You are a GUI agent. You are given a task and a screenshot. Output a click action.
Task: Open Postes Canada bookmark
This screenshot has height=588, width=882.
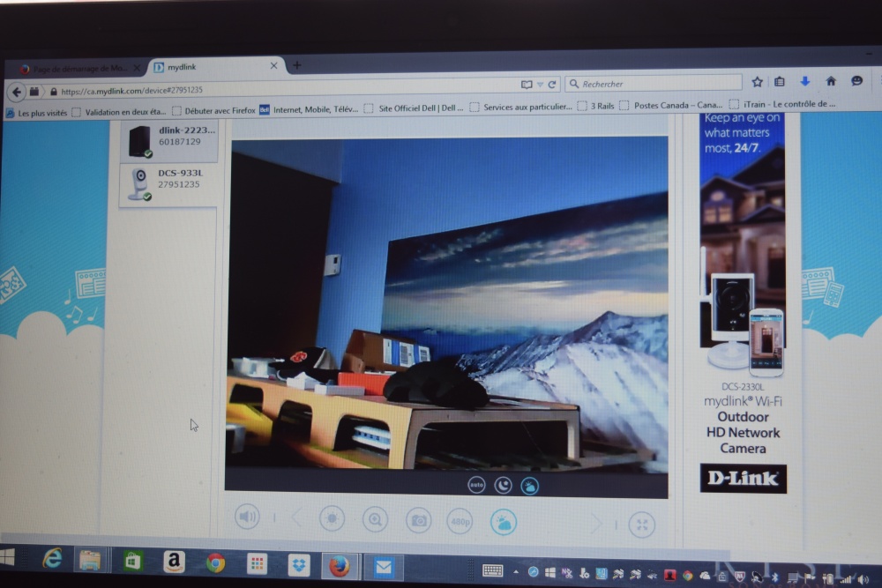coord(671,105)
